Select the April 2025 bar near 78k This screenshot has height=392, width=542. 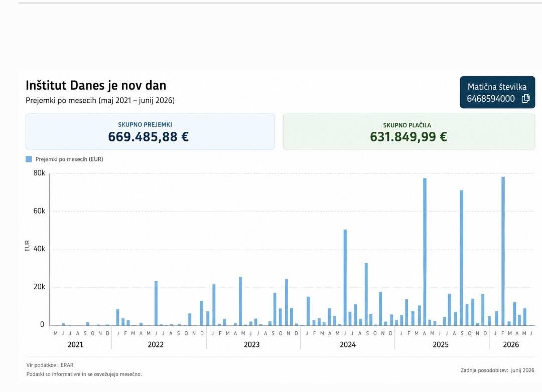click(x=425, y=252)
